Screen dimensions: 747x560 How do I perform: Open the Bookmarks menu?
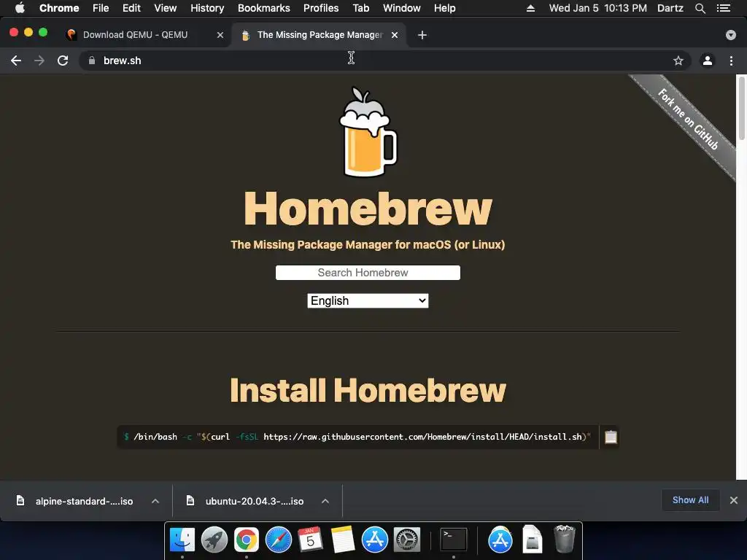pyautogui.click(x=263, y=8)
